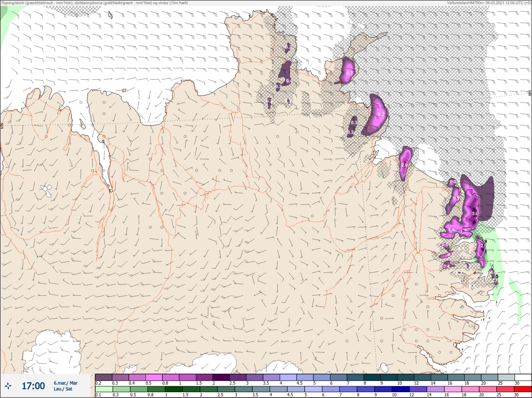Select the 0.5 bright pink swatch, top legend row

pos(154,377)
